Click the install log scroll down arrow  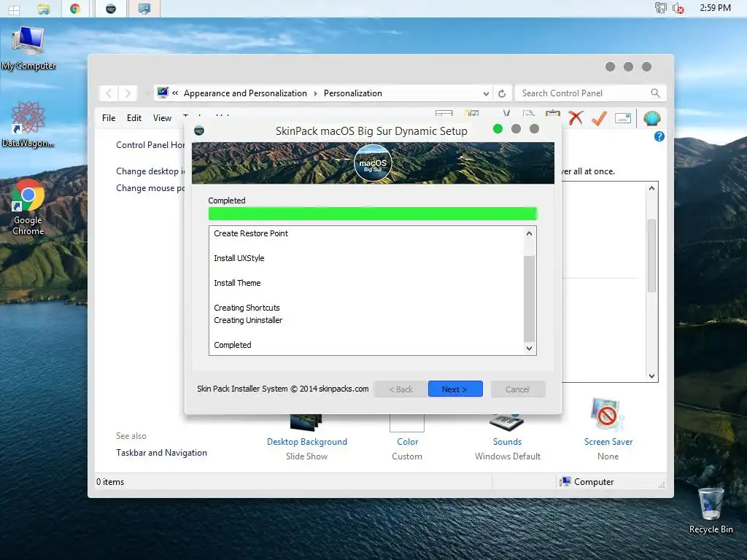click(x=529, y=348)
